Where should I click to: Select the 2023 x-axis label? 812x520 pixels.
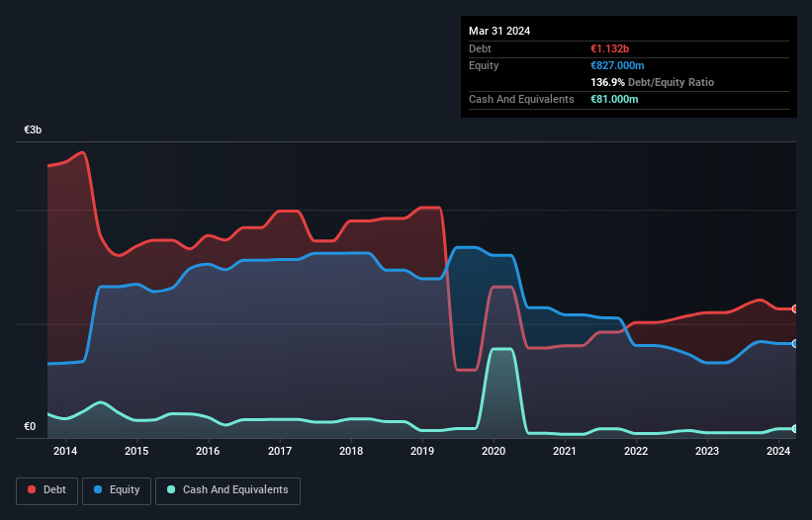(x=707, y=451)
